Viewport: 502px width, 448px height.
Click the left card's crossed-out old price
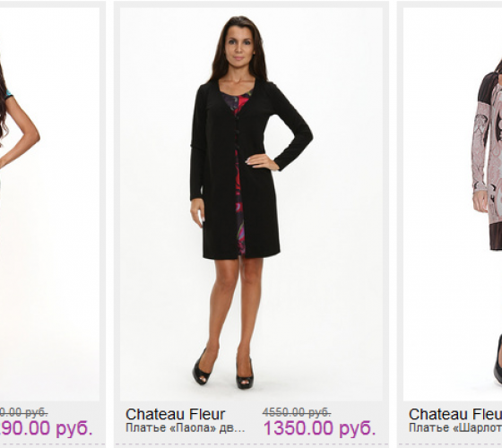(x=23, y=412)
